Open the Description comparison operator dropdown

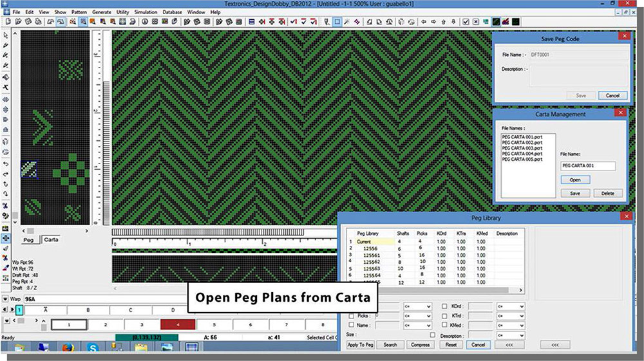coord(511,335)
